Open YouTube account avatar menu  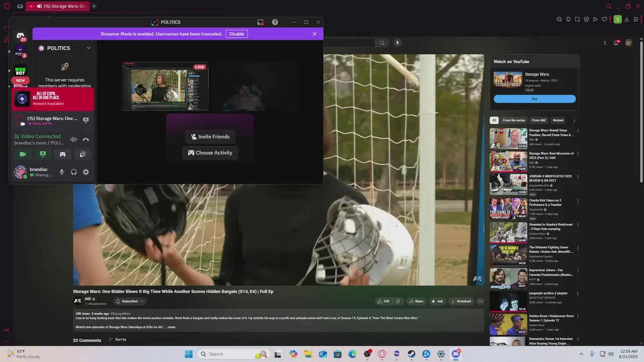coord(628,43)
